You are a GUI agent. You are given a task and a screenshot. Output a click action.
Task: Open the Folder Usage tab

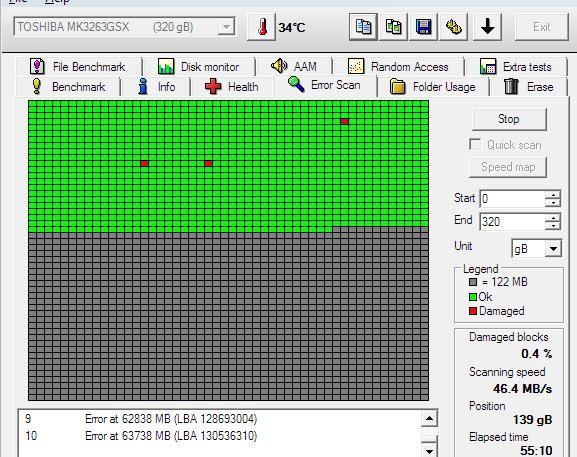(433, 87)
